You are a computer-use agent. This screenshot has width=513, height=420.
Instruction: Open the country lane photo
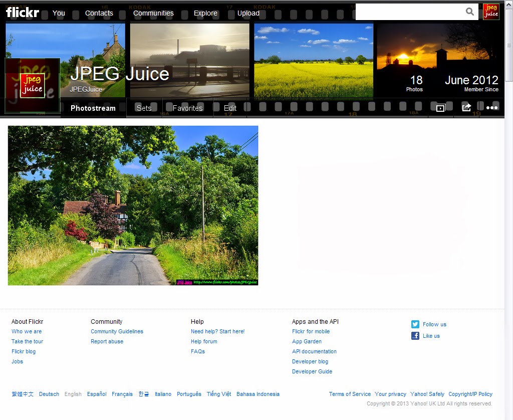click(132, 205)
